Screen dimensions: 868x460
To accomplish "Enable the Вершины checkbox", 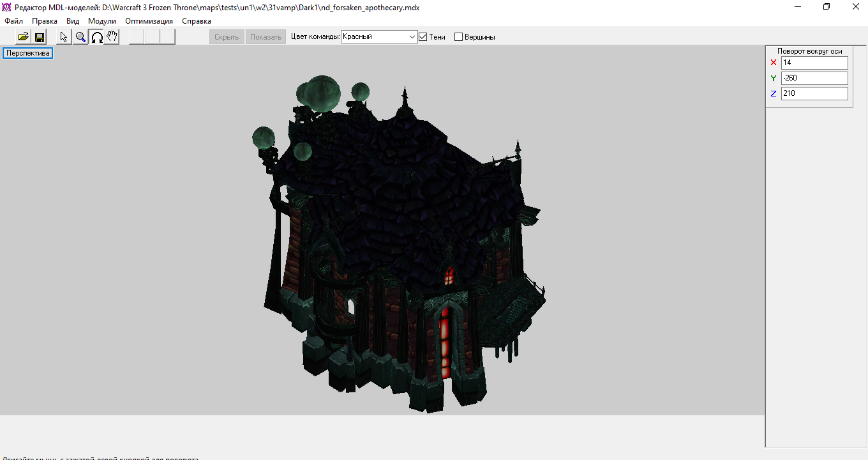I will point(458,37).
